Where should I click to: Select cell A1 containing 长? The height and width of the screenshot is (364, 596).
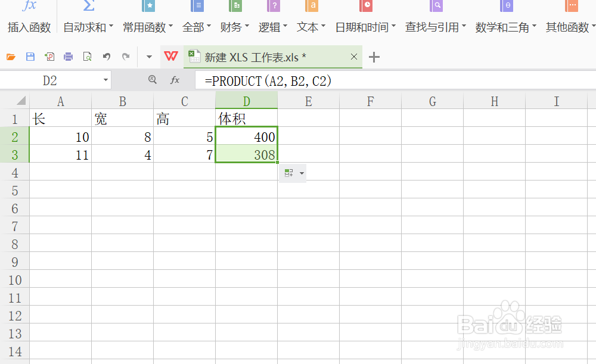pyautogui.click(x=60, y=119)
